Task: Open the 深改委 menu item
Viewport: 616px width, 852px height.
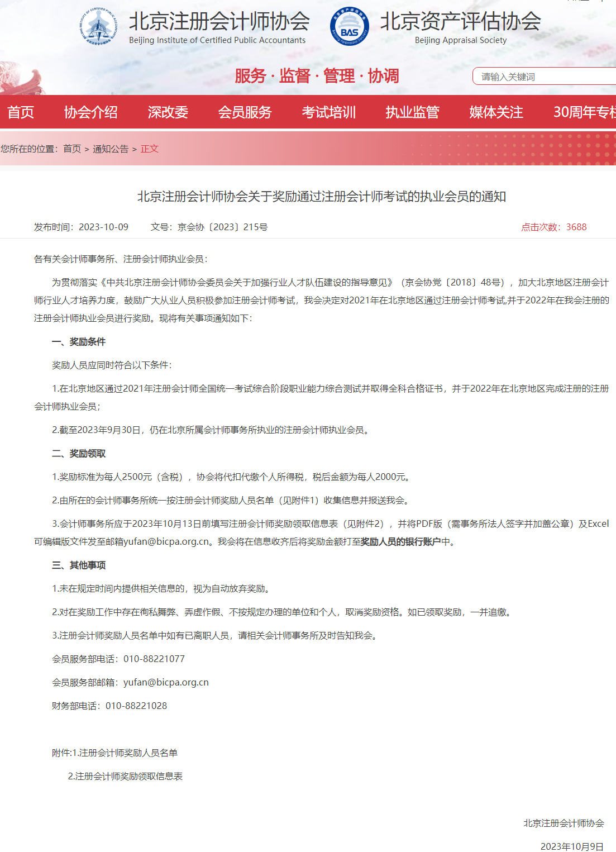Action: (168, 112)
